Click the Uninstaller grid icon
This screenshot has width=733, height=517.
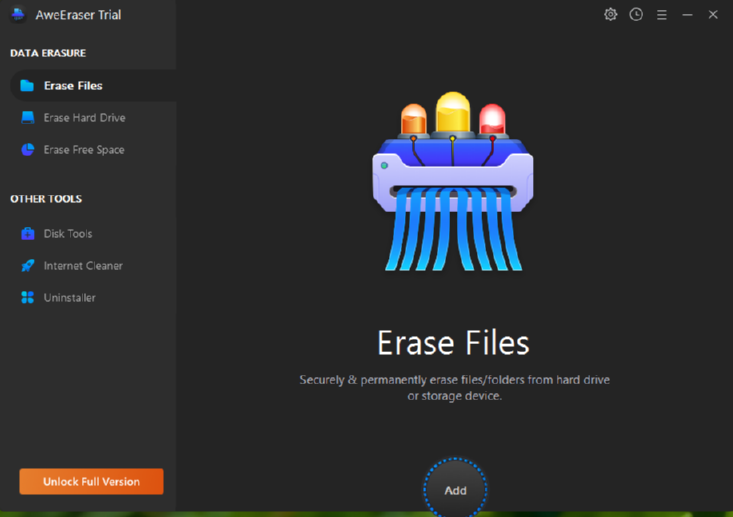click(x=28, y=297)
